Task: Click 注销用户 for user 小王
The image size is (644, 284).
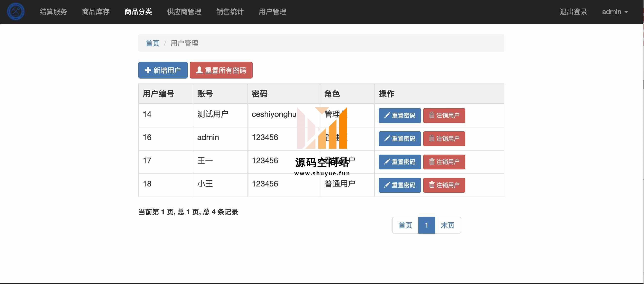Action: 444,185
